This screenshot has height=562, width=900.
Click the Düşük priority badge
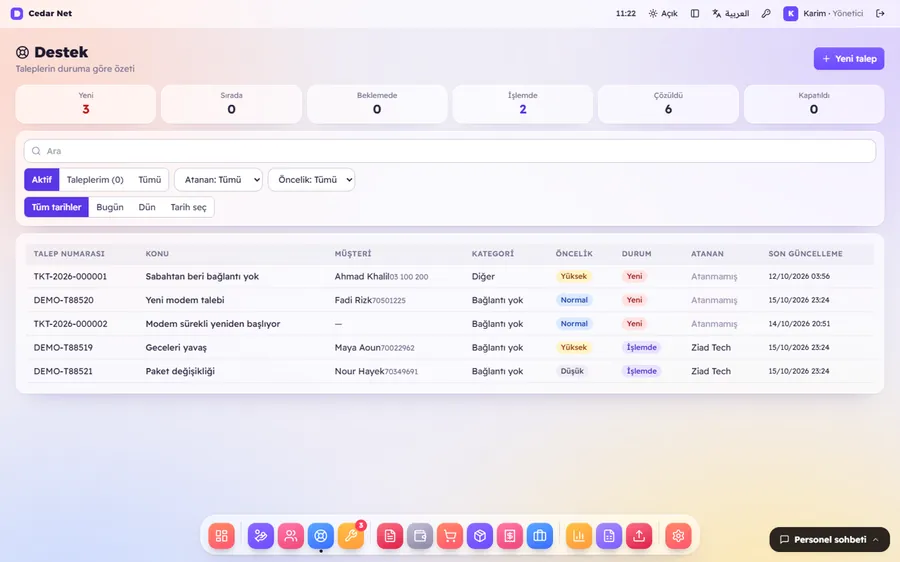[x=572, y=371]
